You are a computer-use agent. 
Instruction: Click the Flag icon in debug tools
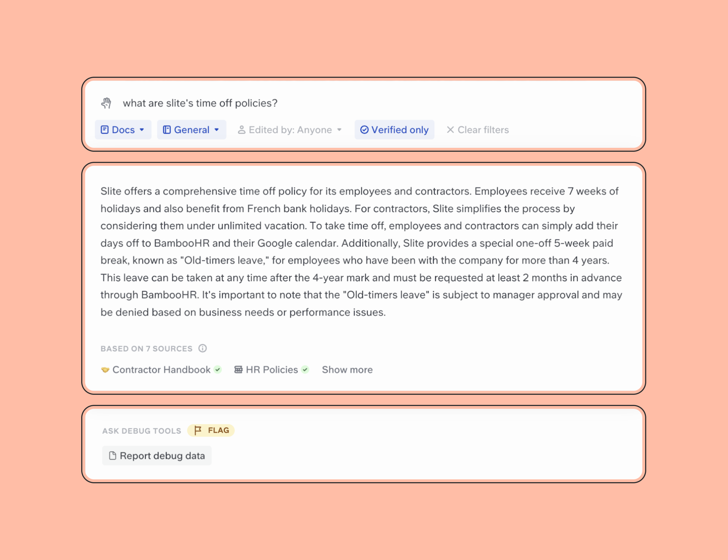pos(199,430)
